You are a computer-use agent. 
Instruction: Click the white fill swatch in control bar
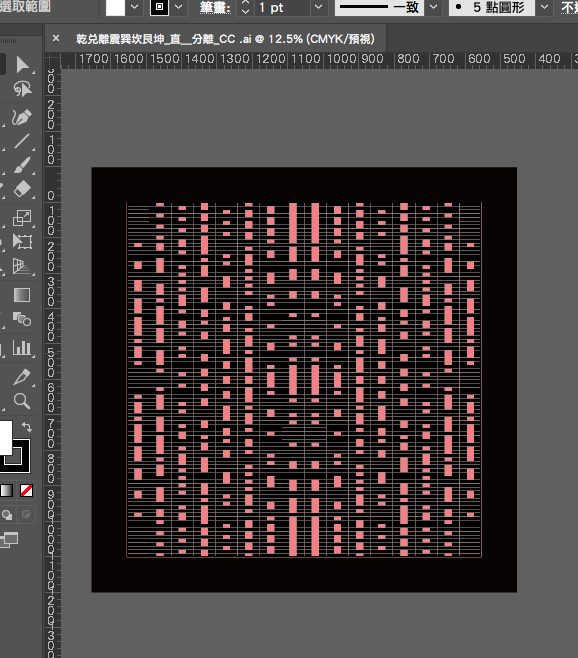click(x=115, y=8)
